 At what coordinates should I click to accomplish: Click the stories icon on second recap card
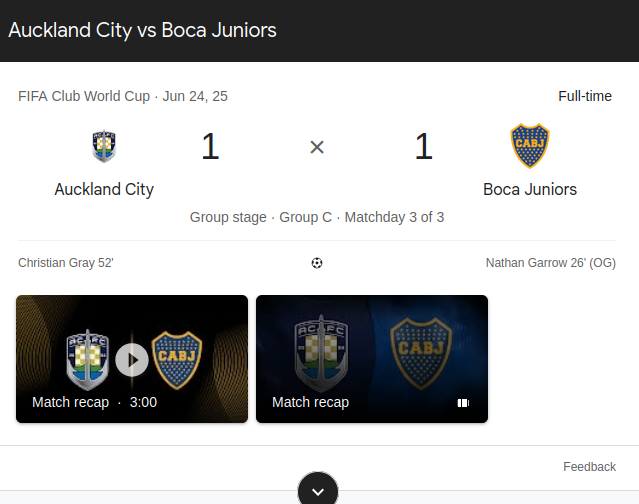[x=463, y=403]
